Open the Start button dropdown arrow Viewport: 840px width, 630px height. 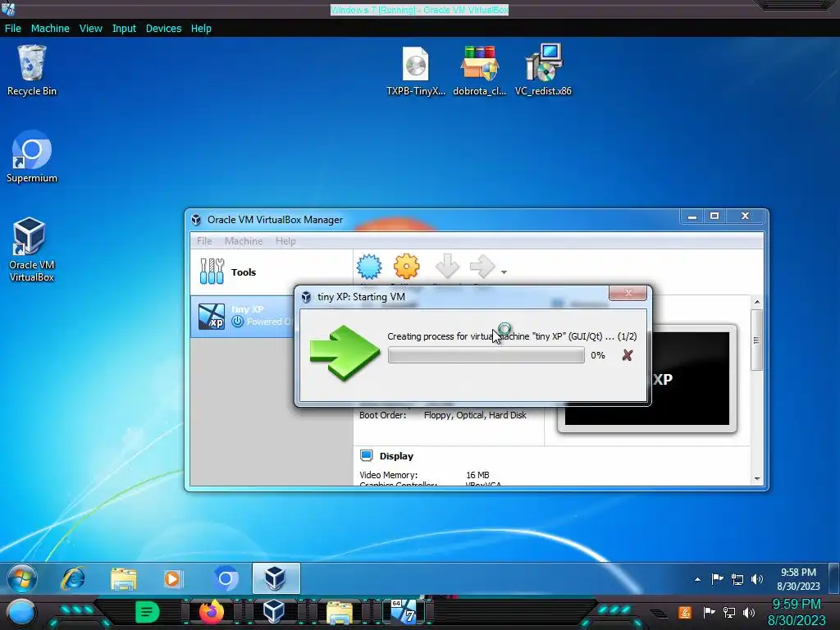pyautogui.click(x=504, y=272)
